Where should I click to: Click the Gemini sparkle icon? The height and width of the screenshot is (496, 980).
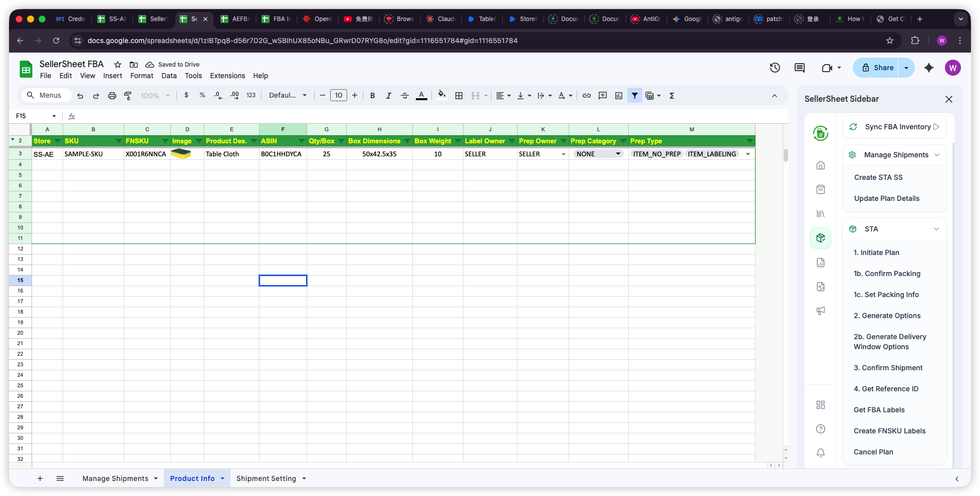pos(928,68)
